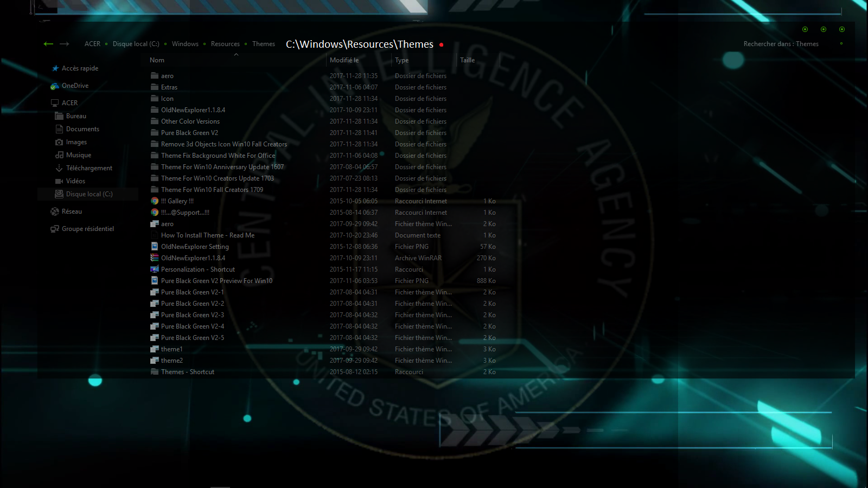
Task: Go to Disque local (C:) in breadcrumb
Action: tap(136, 44)
